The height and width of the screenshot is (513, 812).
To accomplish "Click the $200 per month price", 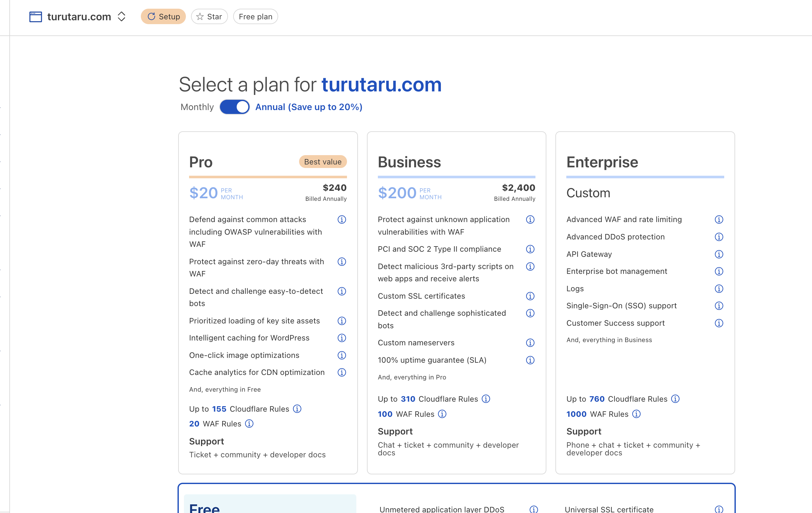I will pyautogui.click(x=410, y=193).
